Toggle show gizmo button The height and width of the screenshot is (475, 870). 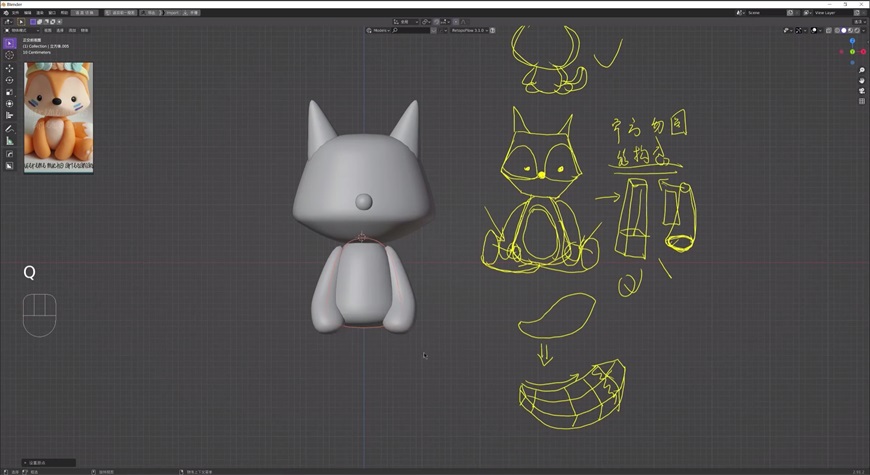pyautogui.click(x=799, y=31)
